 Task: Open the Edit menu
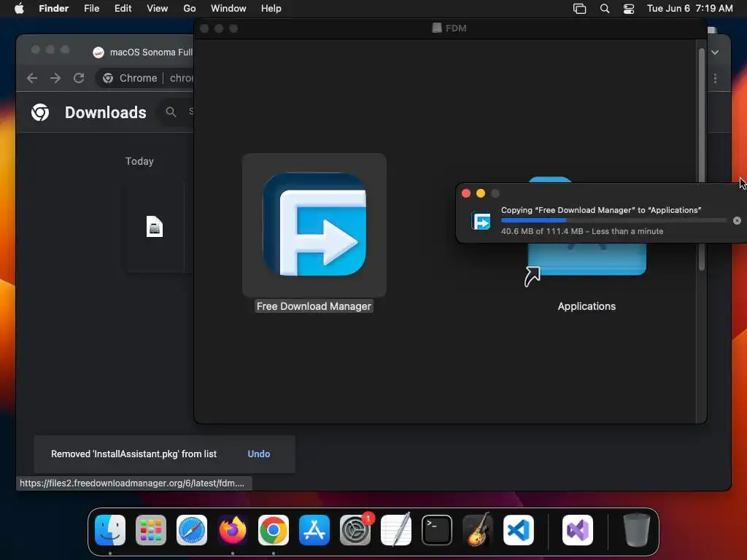point(123,9)
